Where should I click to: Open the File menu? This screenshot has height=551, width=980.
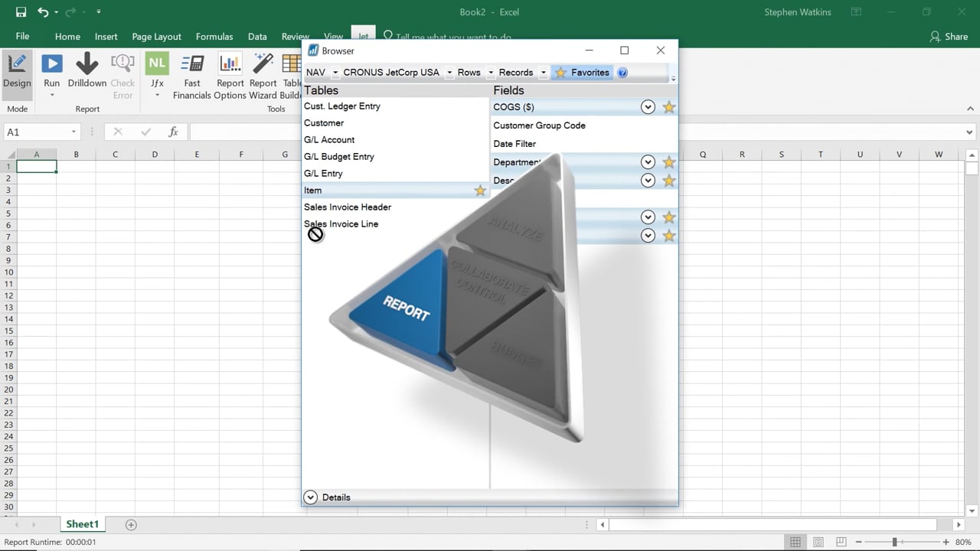(22, 36)
